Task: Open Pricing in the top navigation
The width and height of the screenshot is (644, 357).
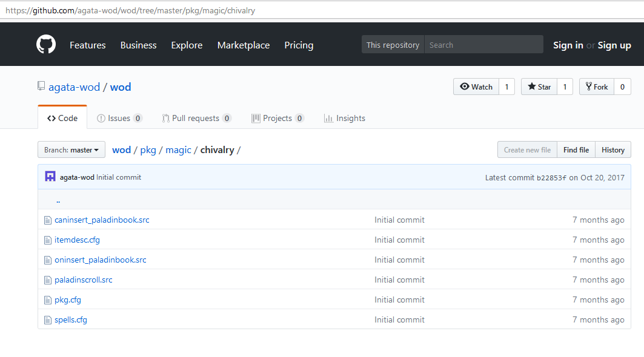Action: [299, 45]
